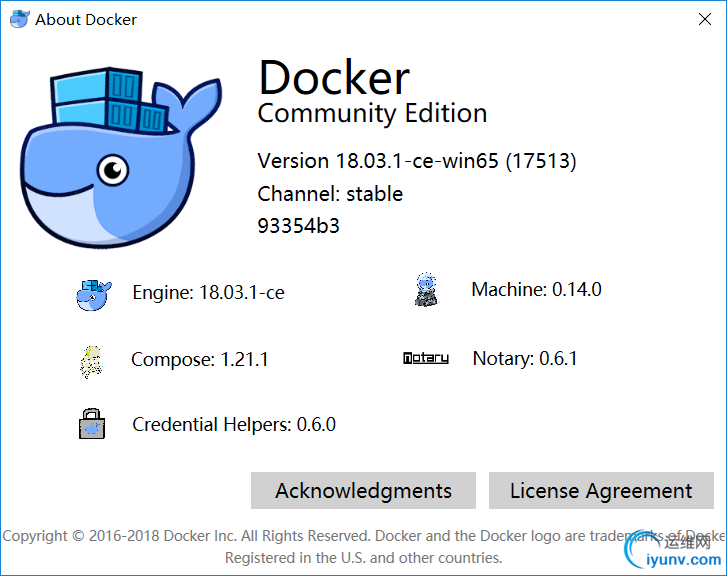This screenshot has width=727, height=576.
Task: Click the "About Docker" window title
Action: tap(86, 19)
